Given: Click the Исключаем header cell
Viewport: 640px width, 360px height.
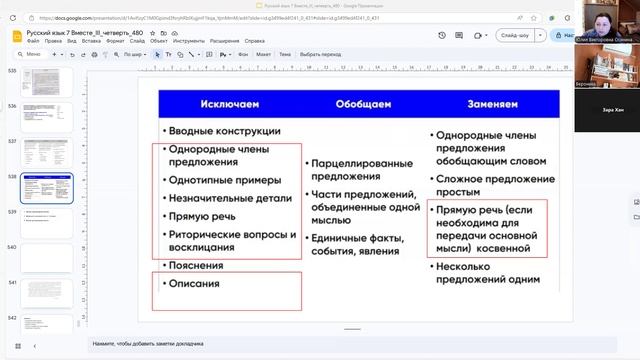Looking at the screenshot, I should 229,104.
